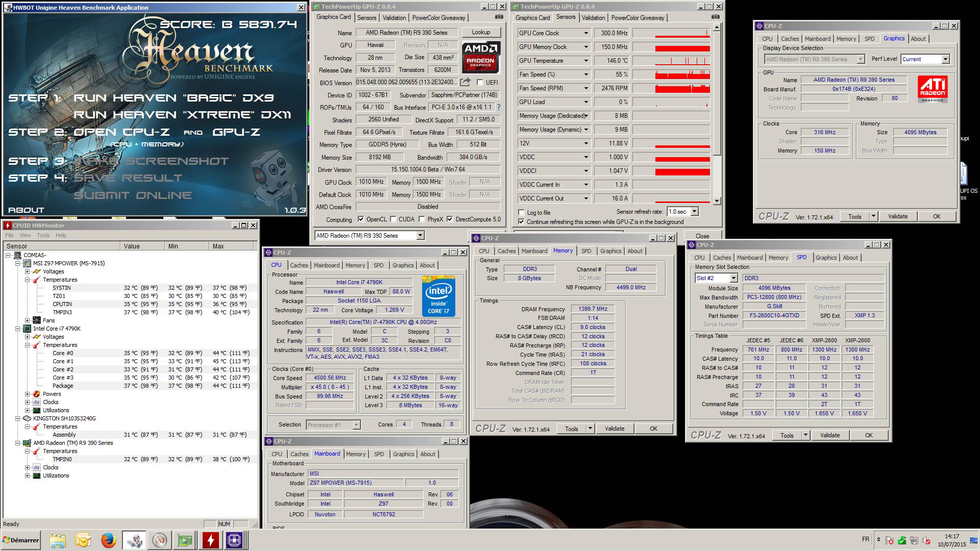Switch to HWMonitor red lightning icon on taskbar
980x551 pixels.
[x=210, y=540]
